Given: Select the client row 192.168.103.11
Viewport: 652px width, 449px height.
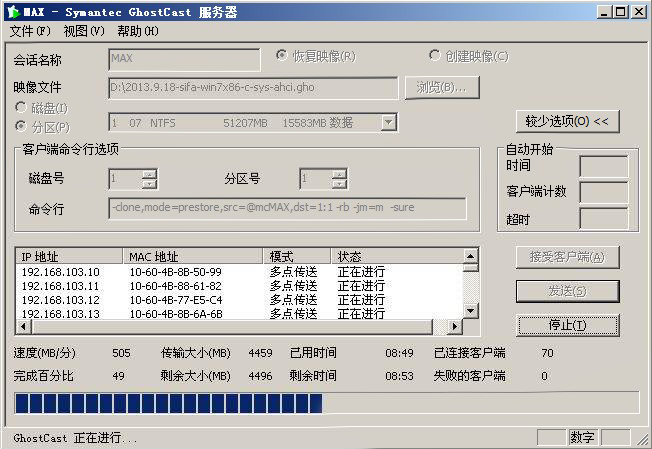Looking at the screenshot, I should click(240, 286).
